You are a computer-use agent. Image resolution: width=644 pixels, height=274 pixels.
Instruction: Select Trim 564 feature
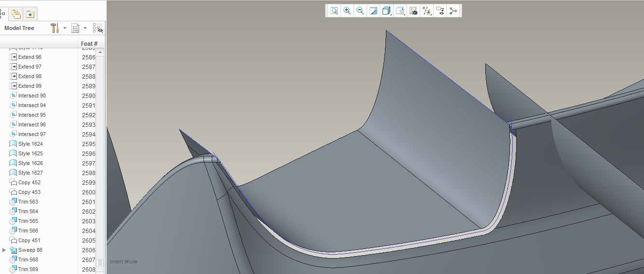click(28, 211)
